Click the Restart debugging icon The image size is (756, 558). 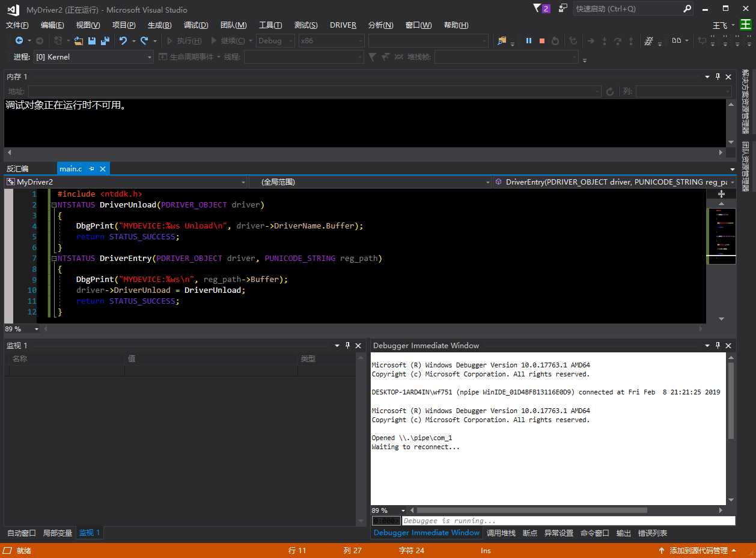(555, 41)
